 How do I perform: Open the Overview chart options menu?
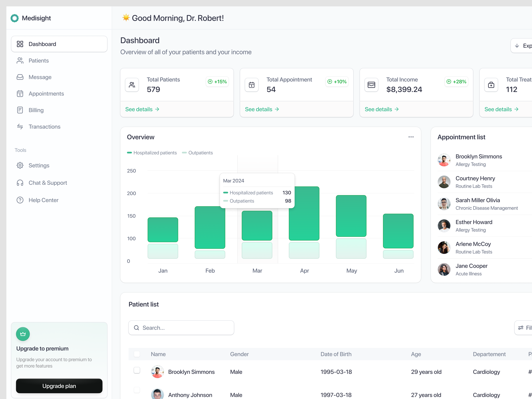(411, 137)
